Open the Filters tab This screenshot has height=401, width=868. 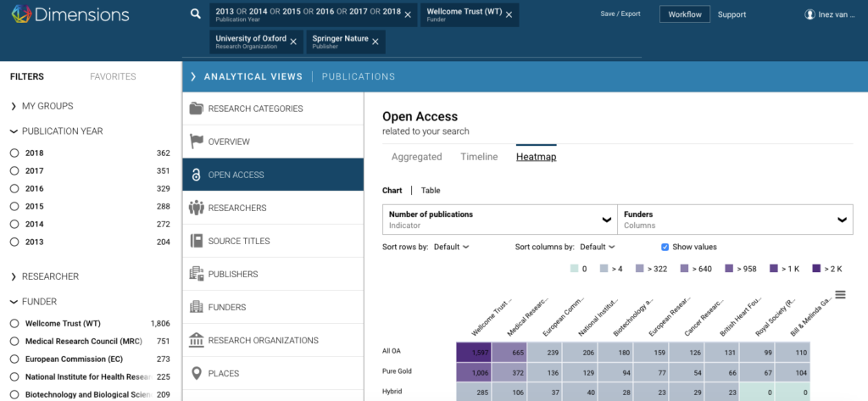click(x=27, y=76)
